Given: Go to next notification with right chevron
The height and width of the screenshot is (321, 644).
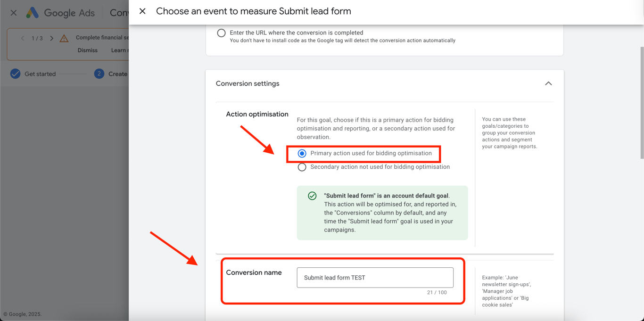Looking at the screenshot, I should tap(52, 38).
